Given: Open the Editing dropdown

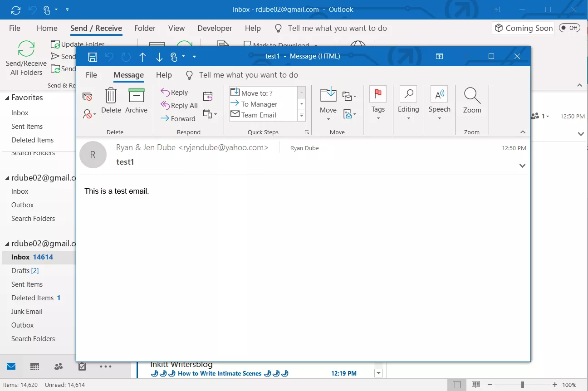Looking at the screenshot, I should [x=408, y=103].
